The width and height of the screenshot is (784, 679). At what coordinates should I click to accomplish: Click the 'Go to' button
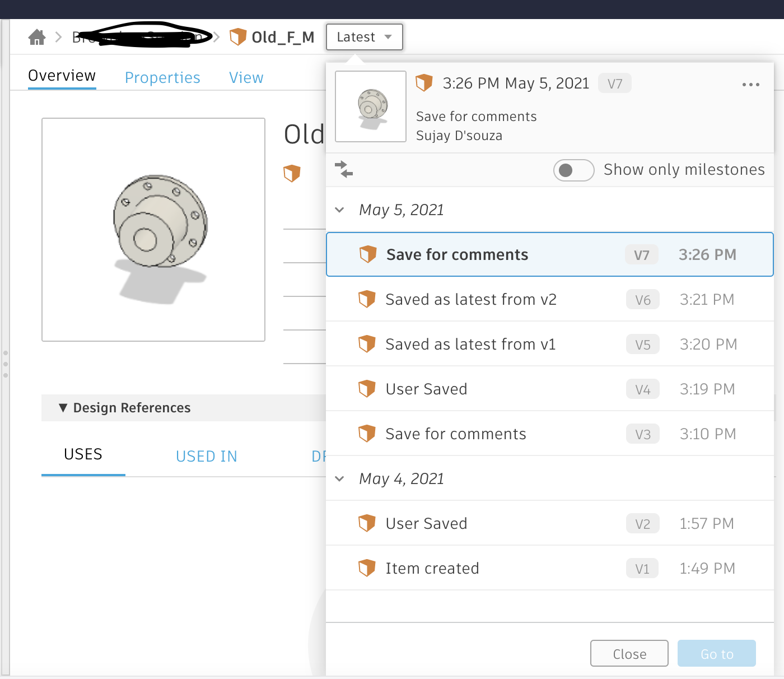[x=716, y=653]
